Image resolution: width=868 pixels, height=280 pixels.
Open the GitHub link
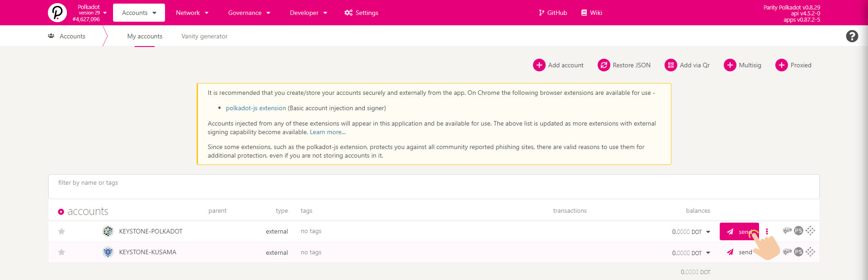tap(553, 13)
